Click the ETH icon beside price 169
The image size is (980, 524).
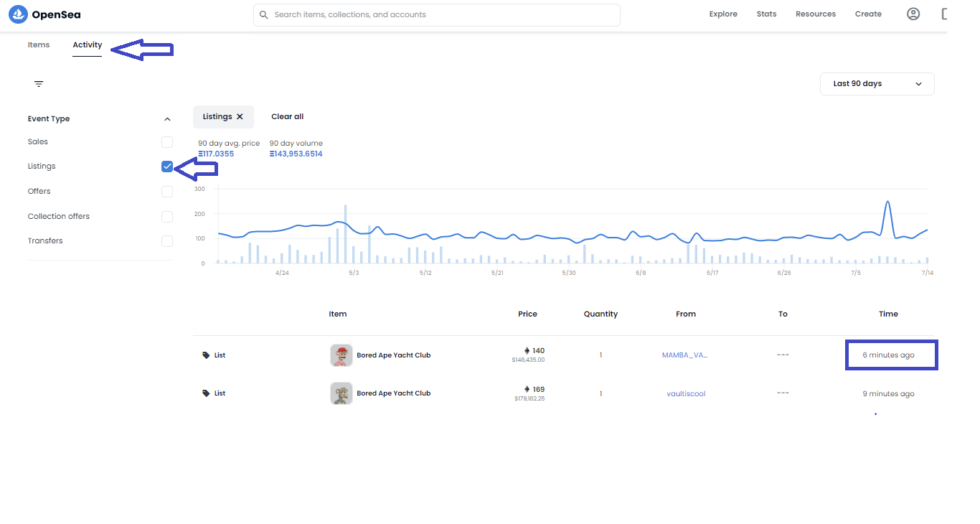pos(527,390)
